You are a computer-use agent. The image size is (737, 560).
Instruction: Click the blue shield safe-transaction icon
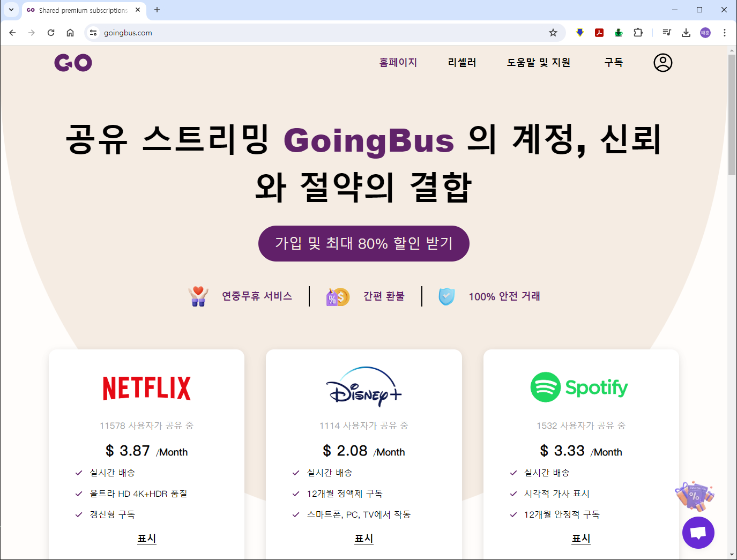[446, 296]
